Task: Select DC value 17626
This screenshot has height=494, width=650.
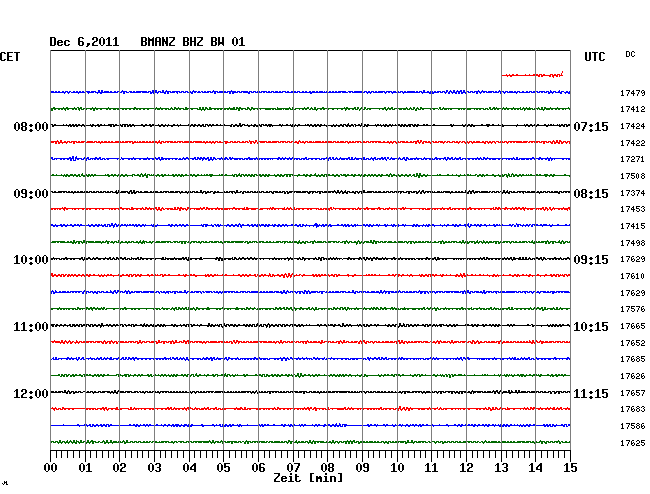Action: pyautogui.click(x=633, y=376)
